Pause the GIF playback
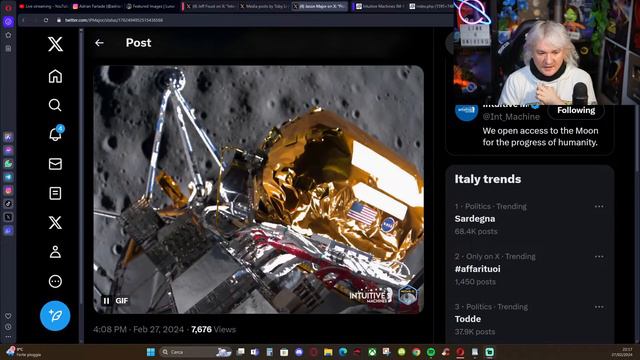This screenshot has height=360, width=640. (107, 301)
